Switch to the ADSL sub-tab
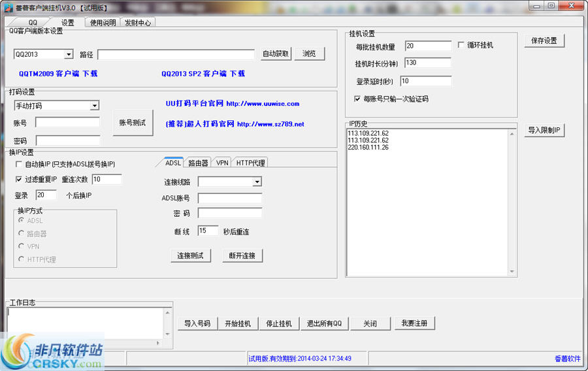The height and width of the screenshot is (371, 588). click(x=173, y=162)
